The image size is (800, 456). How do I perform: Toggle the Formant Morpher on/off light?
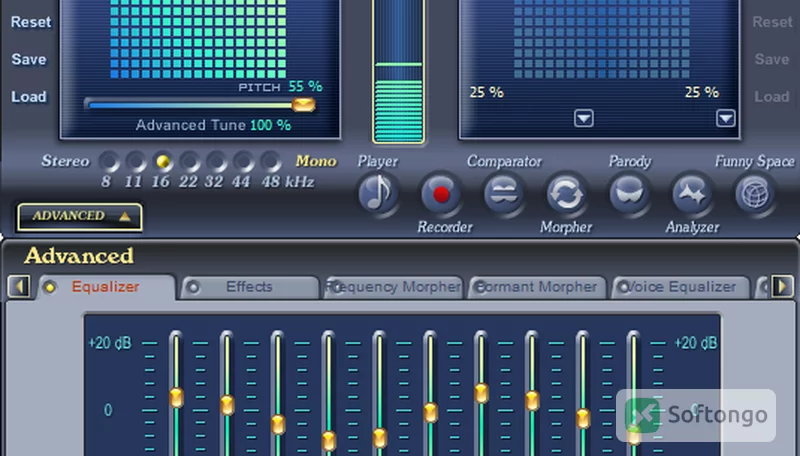coord(480,288)
